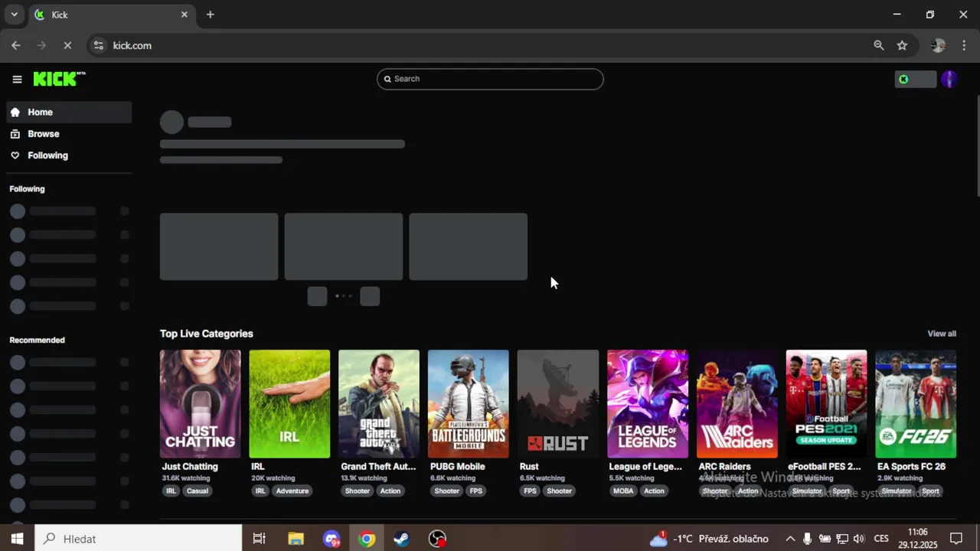
Task: Select the Home sidebar item
Action: pyautogui.click(x=70, y=112)
